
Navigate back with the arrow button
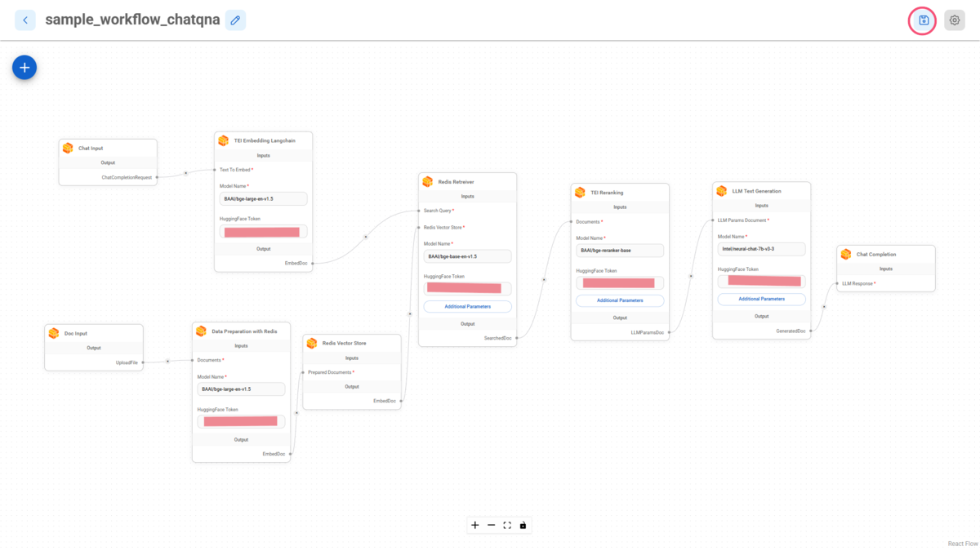[24, 20]
